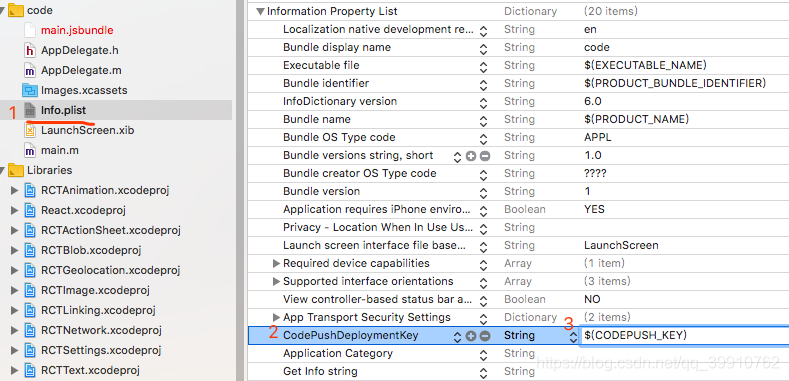Select main.jsbundle in the navigator
Image resolution: width=789 pixels, height=381 pixels.
(x=77, y=30)
